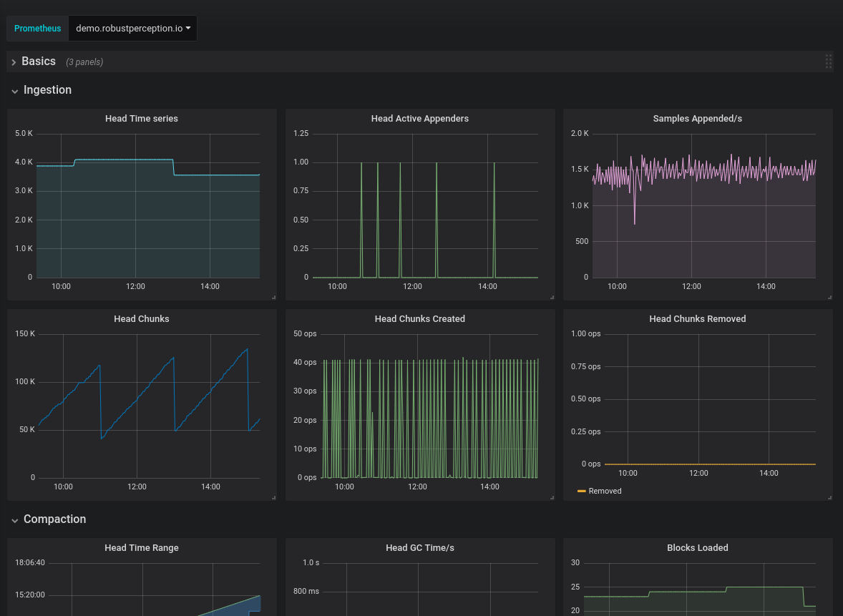
Task: Toggle the Removed series in the legend
Action: click(605, 491)
